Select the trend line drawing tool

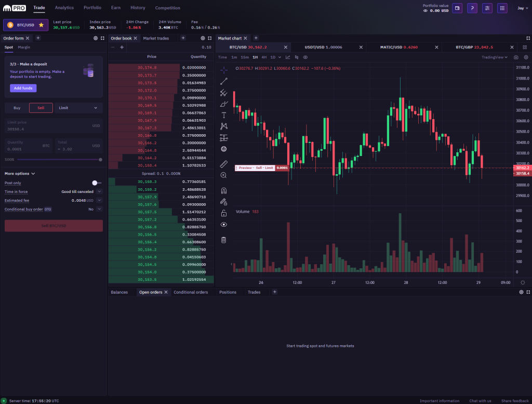coord(223,81)
